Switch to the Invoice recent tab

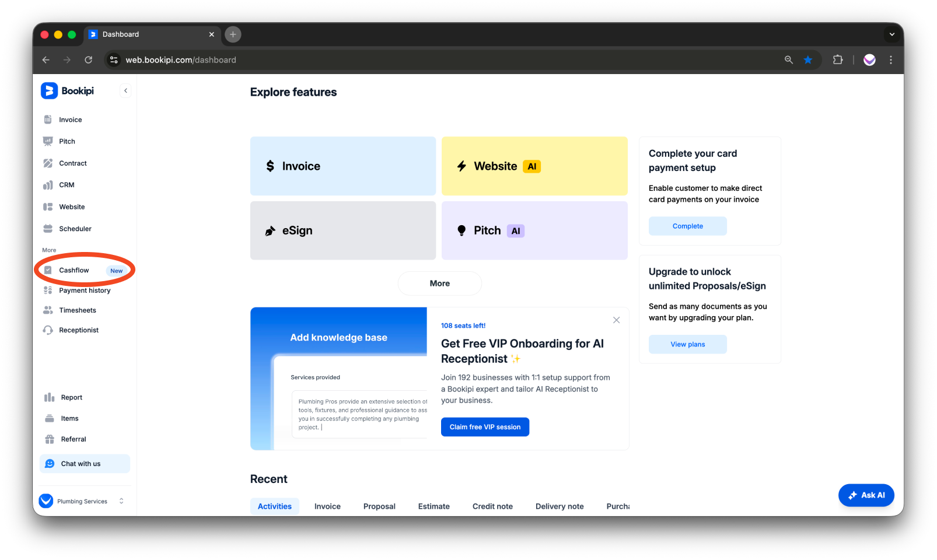coord(327,506)
